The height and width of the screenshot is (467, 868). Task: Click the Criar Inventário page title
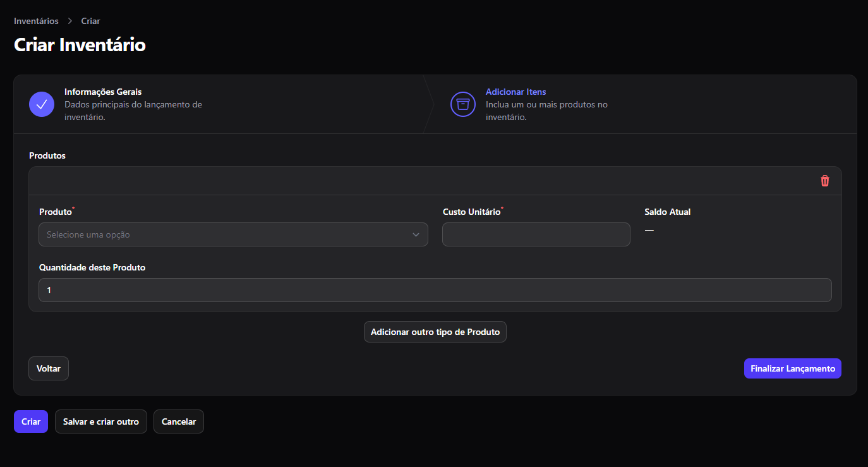pyautogui.click(x=80, y=45)
